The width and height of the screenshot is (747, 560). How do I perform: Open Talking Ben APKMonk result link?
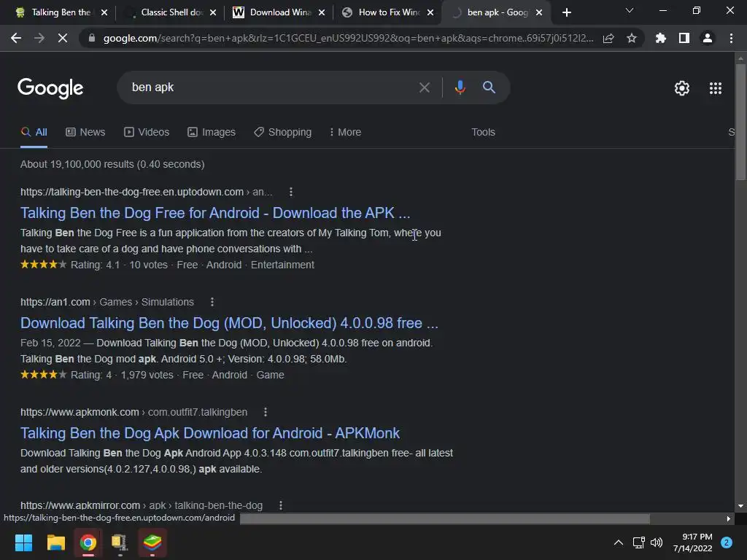point(210,433)
